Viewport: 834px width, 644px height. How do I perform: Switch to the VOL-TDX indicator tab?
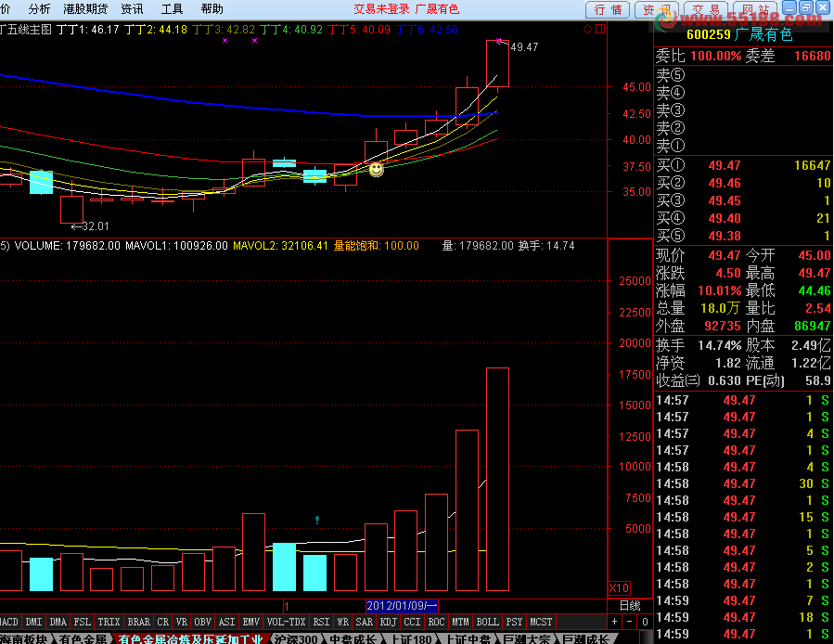click(286, 622)
